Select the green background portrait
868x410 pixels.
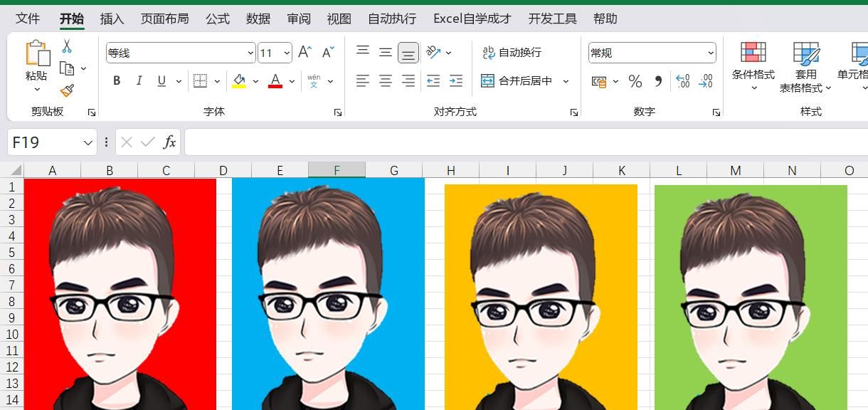coord(751,298)
